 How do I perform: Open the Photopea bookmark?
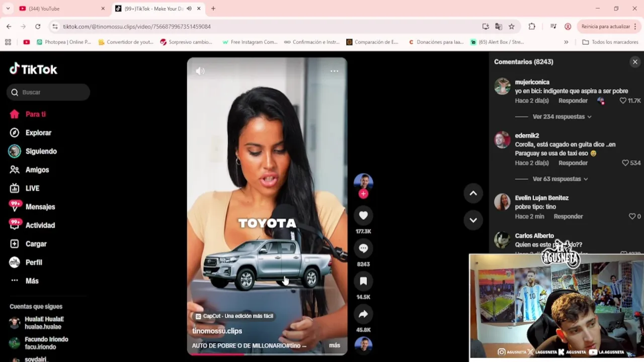[x=64, y=42]
